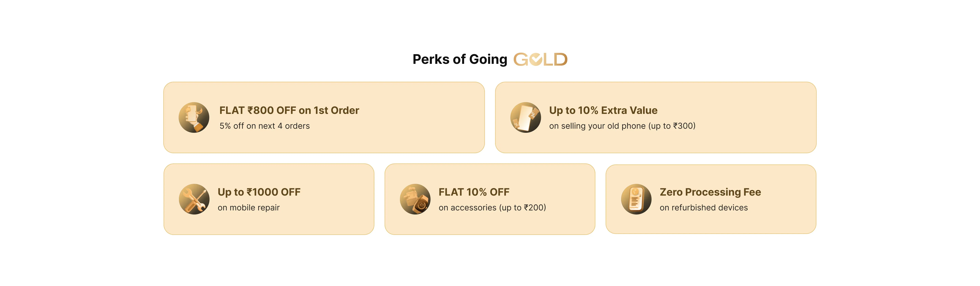Click the GOLD logo in the heading
This screenshot has height=286, width=980.
pyautogui.click(x=540, y=59)
